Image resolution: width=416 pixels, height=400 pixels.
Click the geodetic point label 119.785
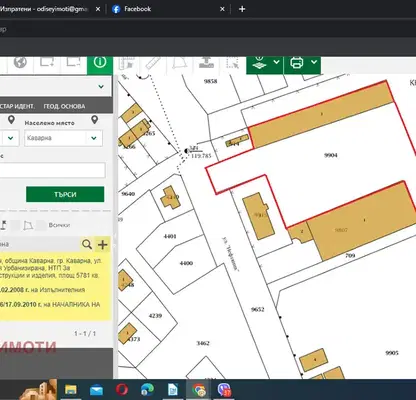click(x=201, y=156)
